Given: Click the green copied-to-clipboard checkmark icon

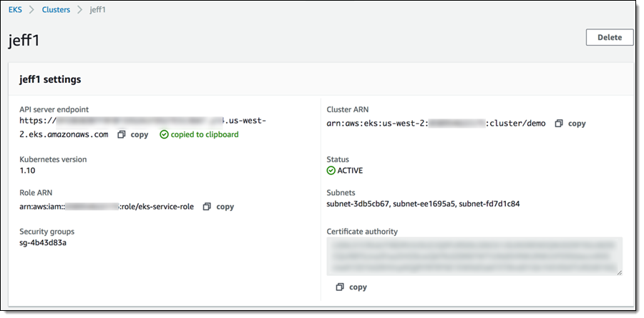Looking at the screenshot, I should [x=164, y=134].
